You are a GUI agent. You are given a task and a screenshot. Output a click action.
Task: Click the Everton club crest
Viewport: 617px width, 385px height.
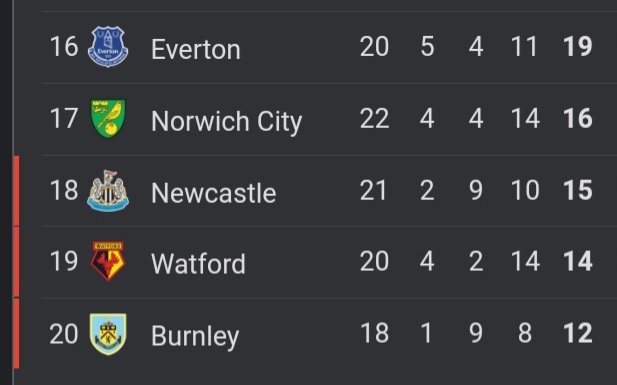[108, 47]
